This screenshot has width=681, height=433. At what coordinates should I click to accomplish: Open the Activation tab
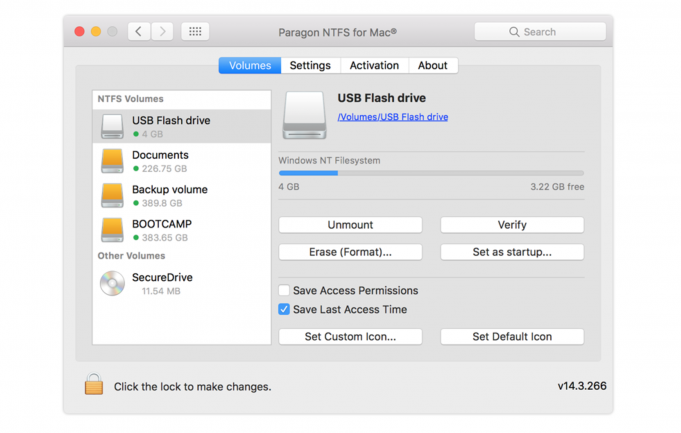[x=374, y=66]
